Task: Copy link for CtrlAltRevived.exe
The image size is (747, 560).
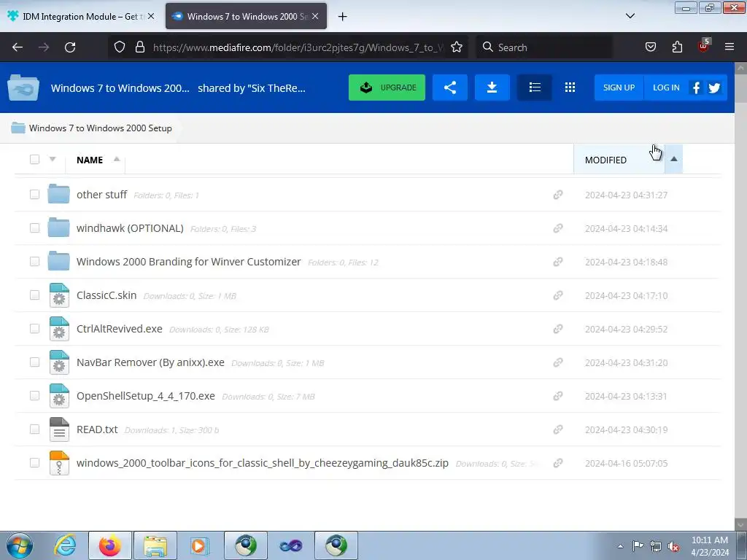Action: 558,329
